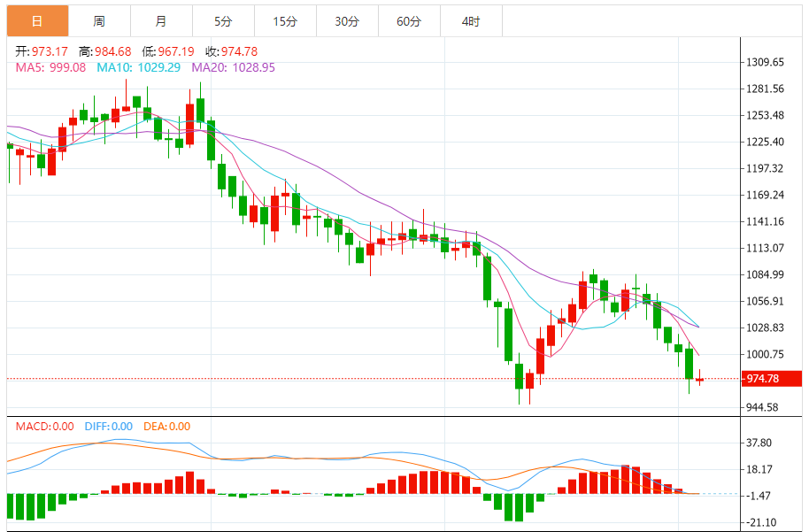This screenshot has width=809, height=532.
Task: Switch to the 周 weekly tab
Action: pos(99,21)
